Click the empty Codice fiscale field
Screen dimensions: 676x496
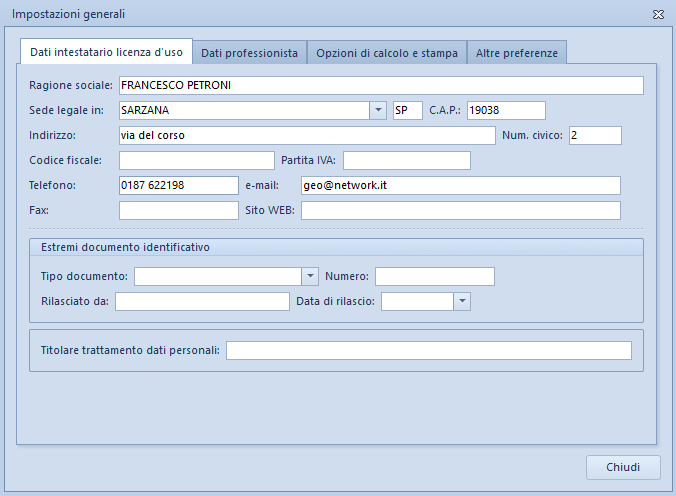pos(196,160)
